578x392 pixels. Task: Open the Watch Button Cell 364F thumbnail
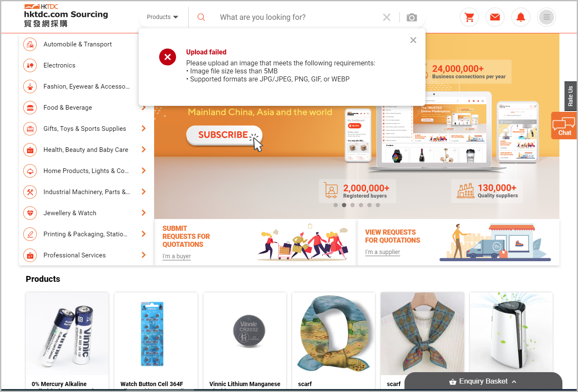(x=156, y=334)
